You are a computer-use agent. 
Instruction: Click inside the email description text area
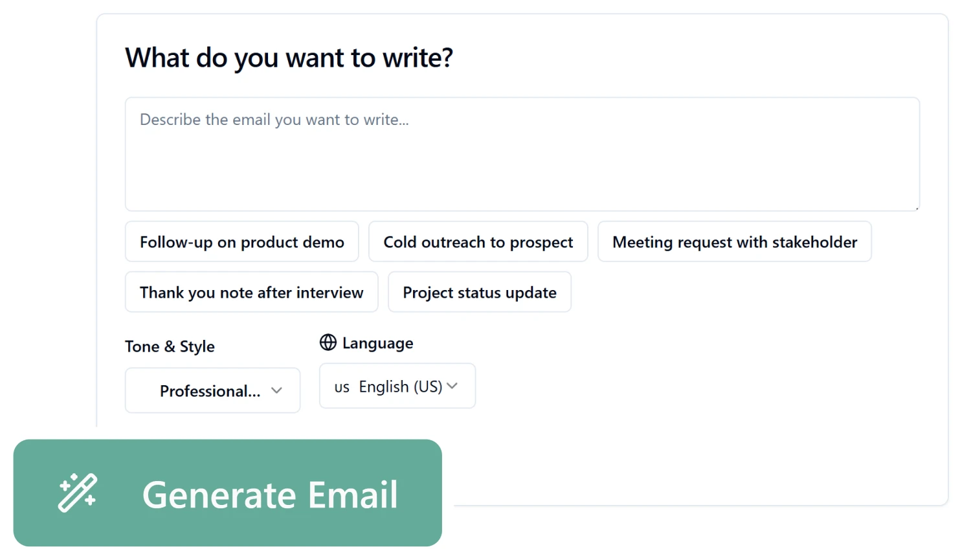522,154
